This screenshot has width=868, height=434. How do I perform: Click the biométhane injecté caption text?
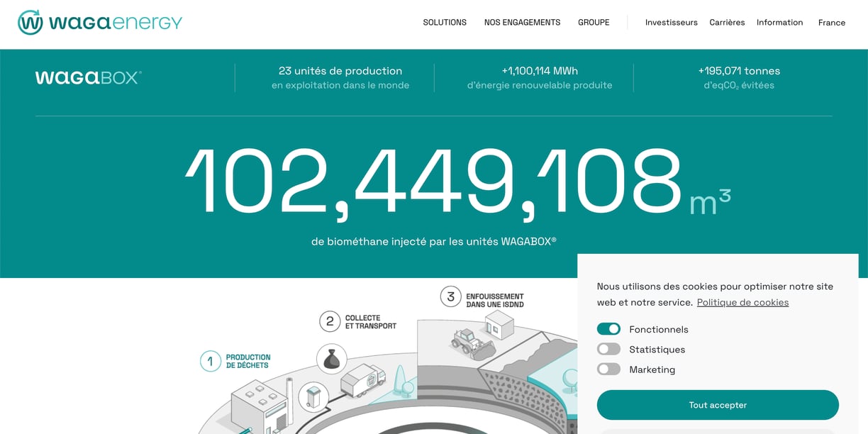[434, 242]
